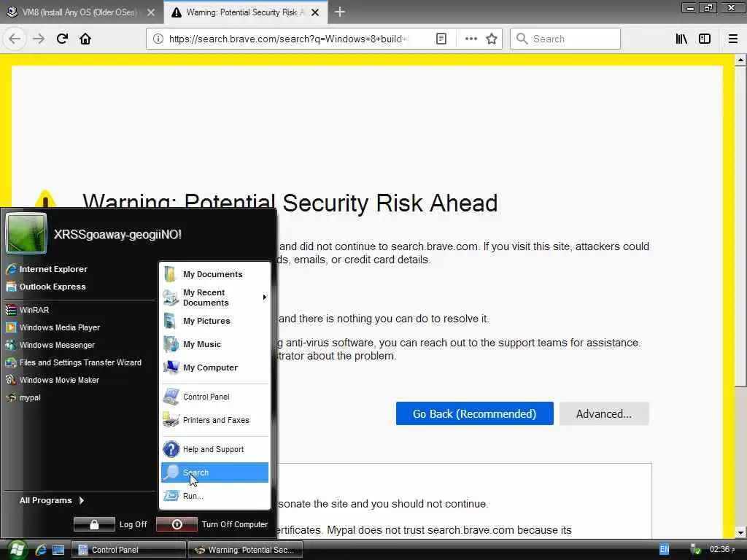This screenshot has height=560, width=747.
Task: Click the EN language indicator
Action: pyautogui.click(x=664, y=550)
